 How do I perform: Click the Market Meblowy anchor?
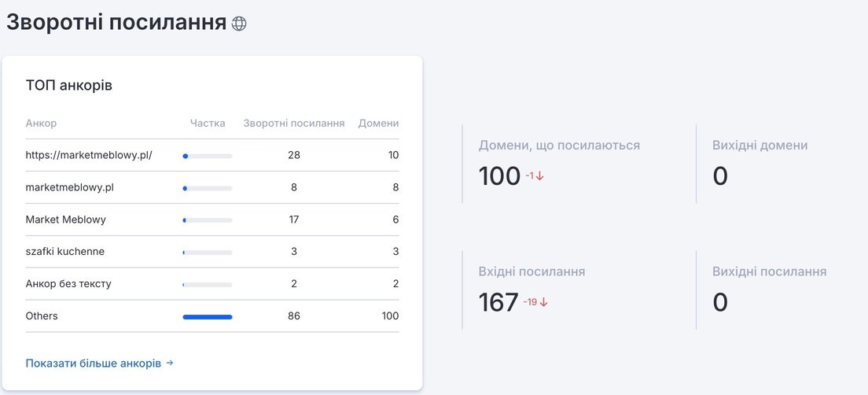65,220
